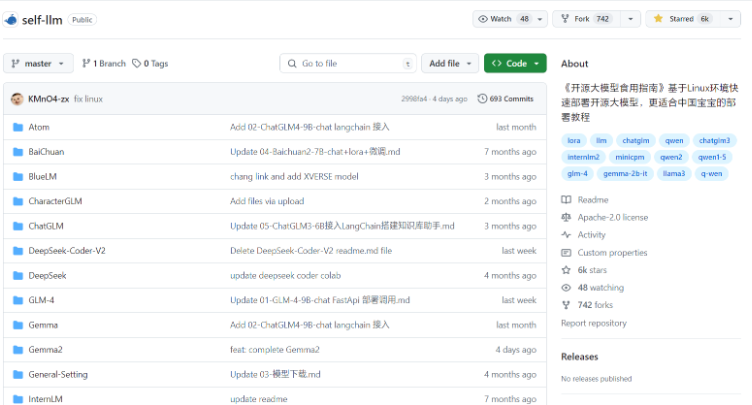This screenshot has width=752, height=405.
Task: Click the ChatGLM folder icon
Action: tap(18, 226)
